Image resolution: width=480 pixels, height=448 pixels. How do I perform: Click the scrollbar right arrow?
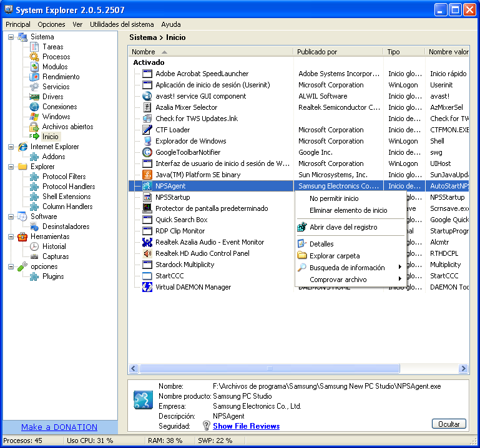[x=464, y=368]
